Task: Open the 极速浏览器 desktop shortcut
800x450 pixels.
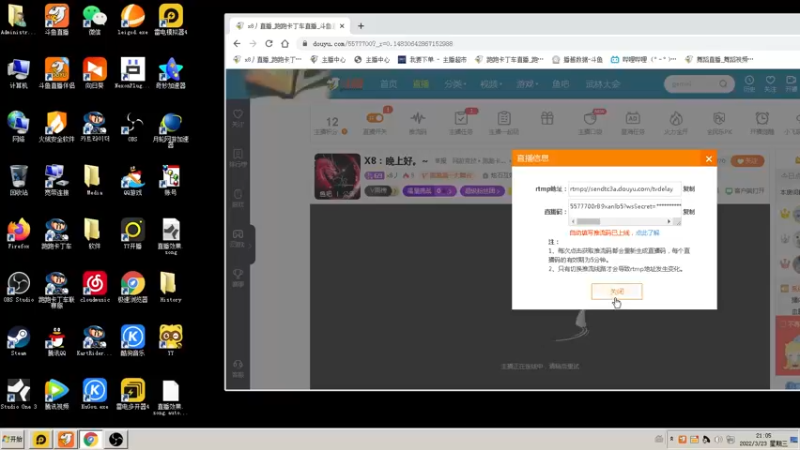Action: 133,287
